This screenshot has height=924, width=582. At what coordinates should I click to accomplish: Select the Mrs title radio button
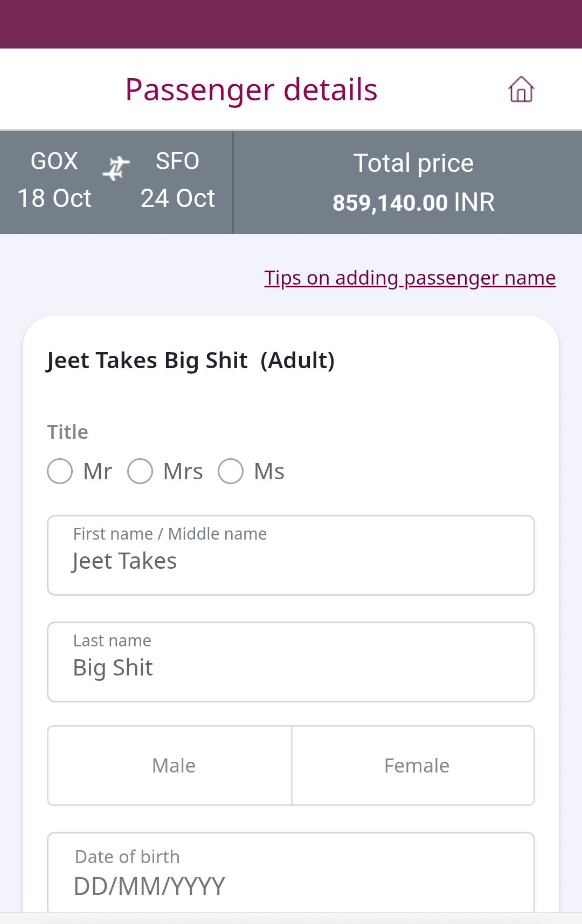point(140,471)
